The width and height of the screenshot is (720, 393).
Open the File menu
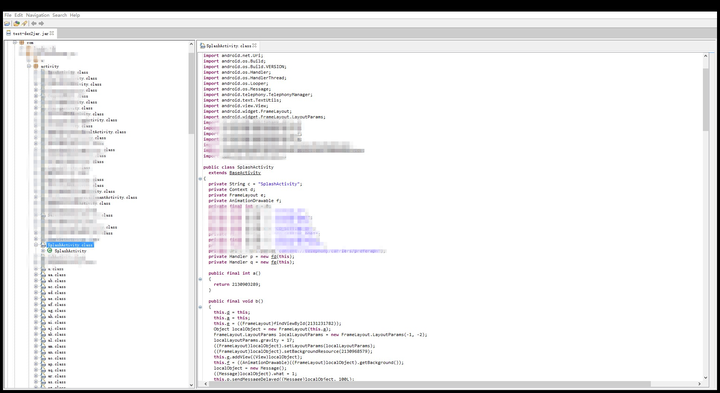[8, 15]
